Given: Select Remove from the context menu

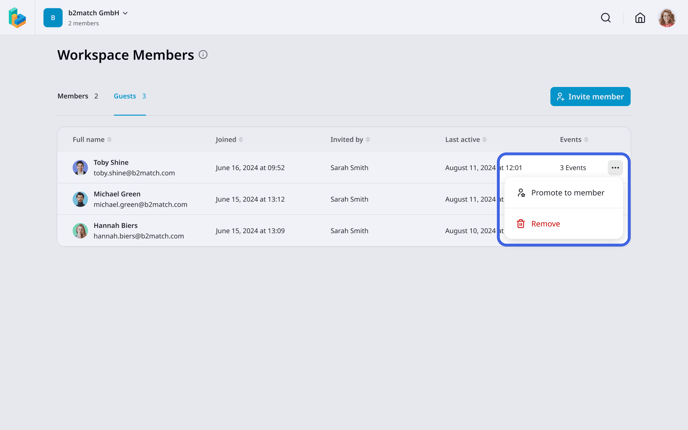Looking at the screenshot, I should pos(563,224).
